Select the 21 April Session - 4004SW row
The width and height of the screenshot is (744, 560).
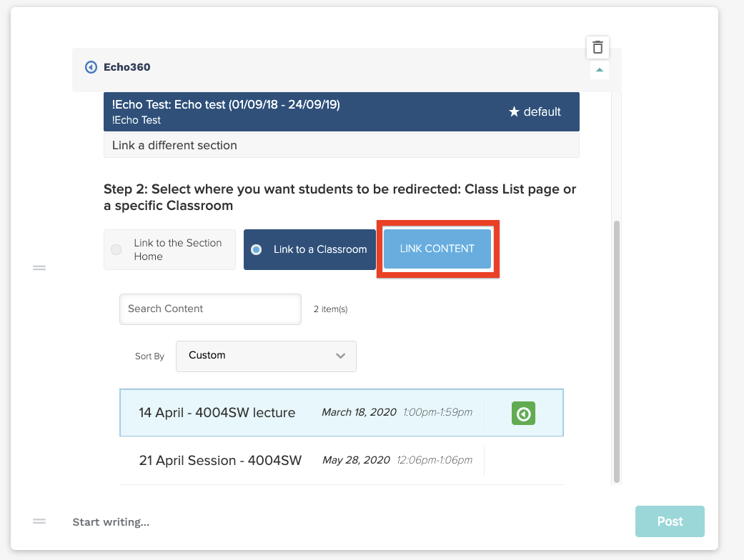coord(341,461)
